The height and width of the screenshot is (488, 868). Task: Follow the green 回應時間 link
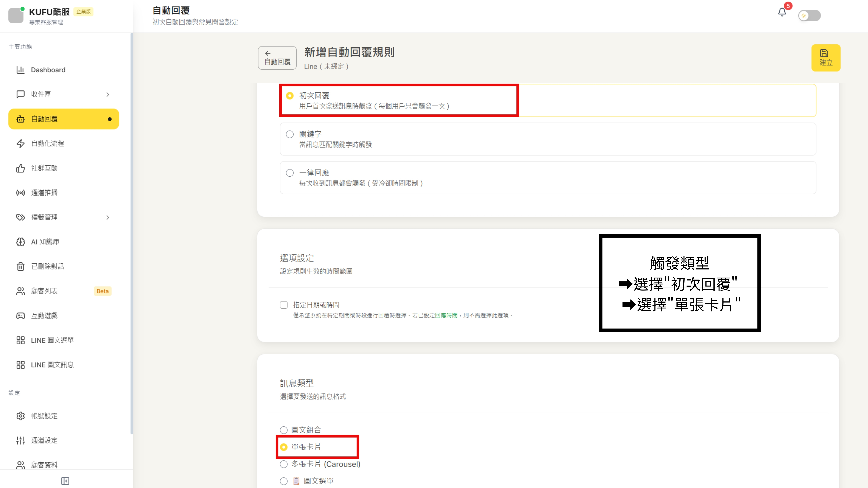[446, 315]
